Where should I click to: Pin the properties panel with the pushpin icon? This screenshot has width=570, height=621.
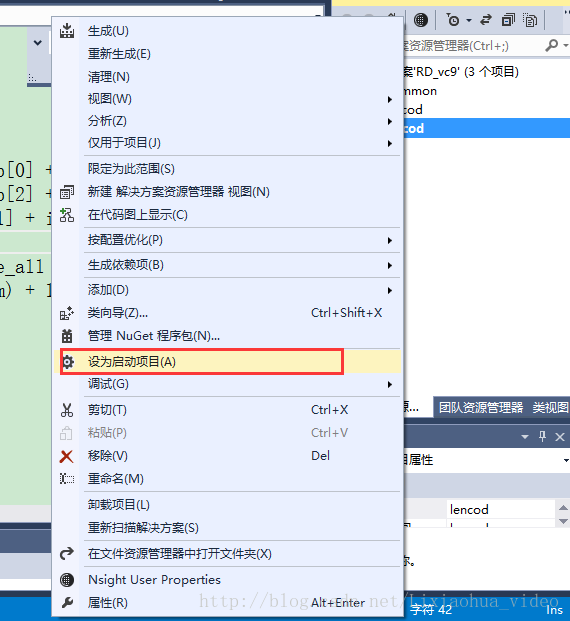(x=542, y=437)
